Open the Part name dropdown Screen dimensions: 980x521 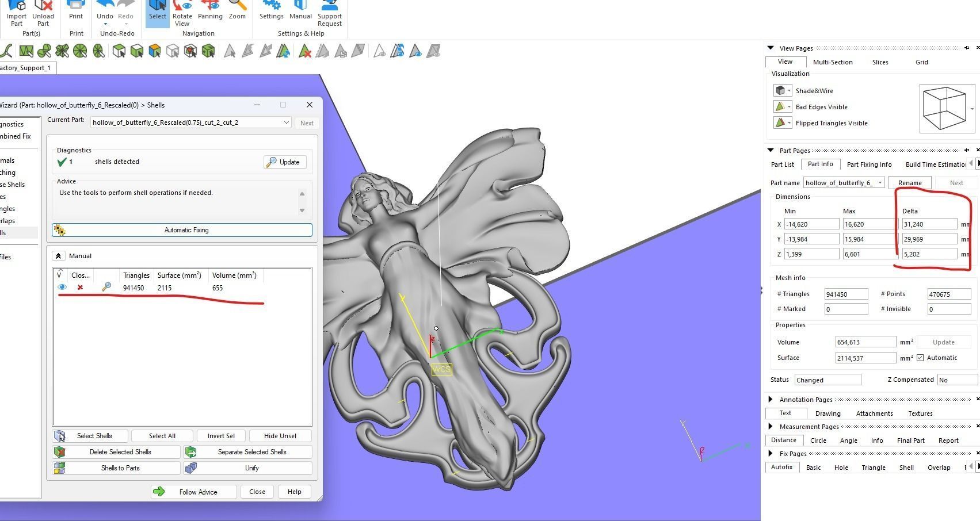coord(880,183)
